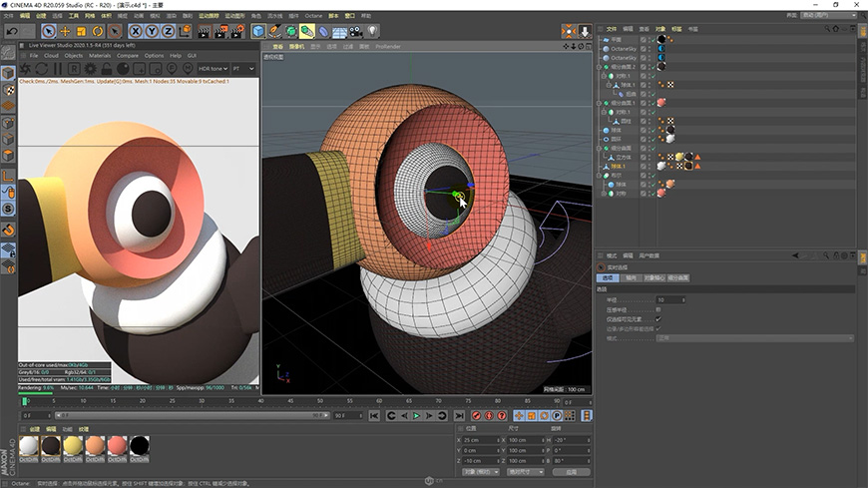The image size is (868, 488).
Task: Click the timeline playhead at frame 0
Action: pos(24,401)
